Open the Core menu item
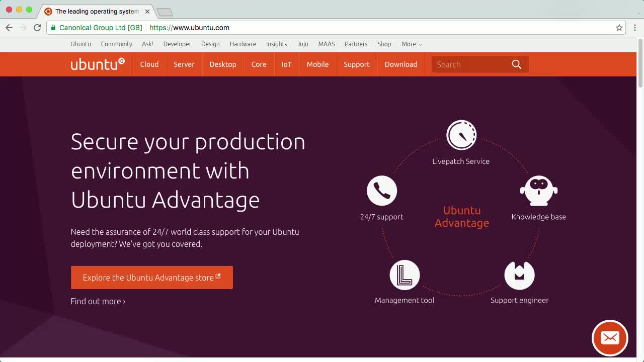Image resolution: width=644 pixels, height=362 pixels. (x=259, y=64)
